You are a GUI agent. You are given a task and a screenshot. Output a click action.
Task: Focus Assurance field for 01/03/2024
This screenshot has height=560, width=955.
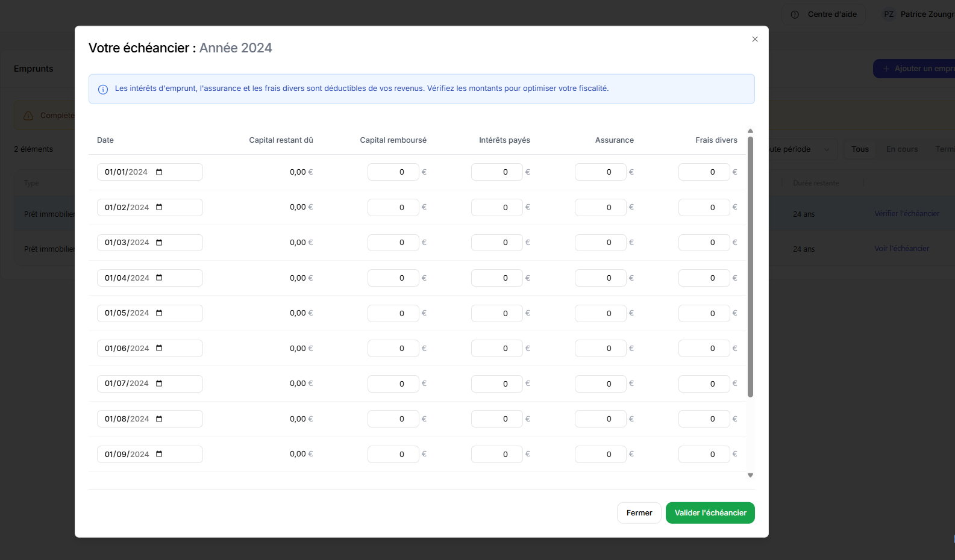pos(600,243)
